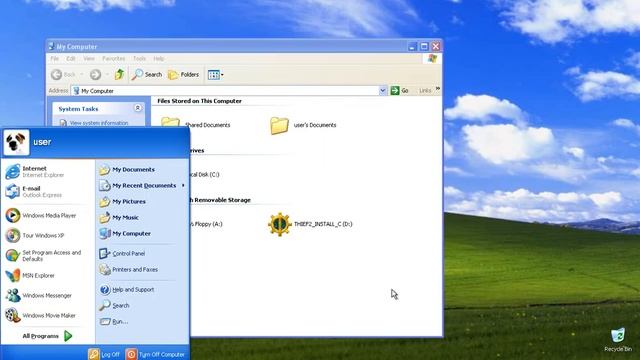The width and height of the screenshot is (640, 360).
Task: Open Help and Support
Action: [x=127, y=289]
